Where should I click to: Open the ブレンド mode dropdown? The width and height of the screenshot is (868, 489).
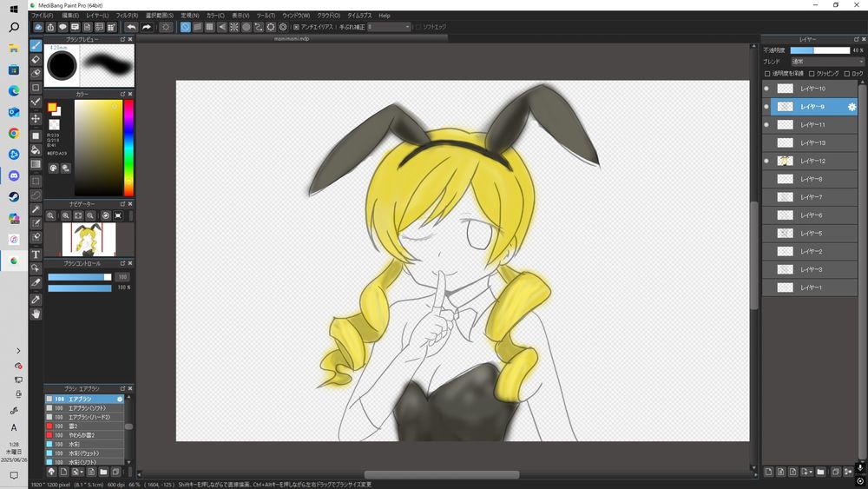tap(826, 62)
